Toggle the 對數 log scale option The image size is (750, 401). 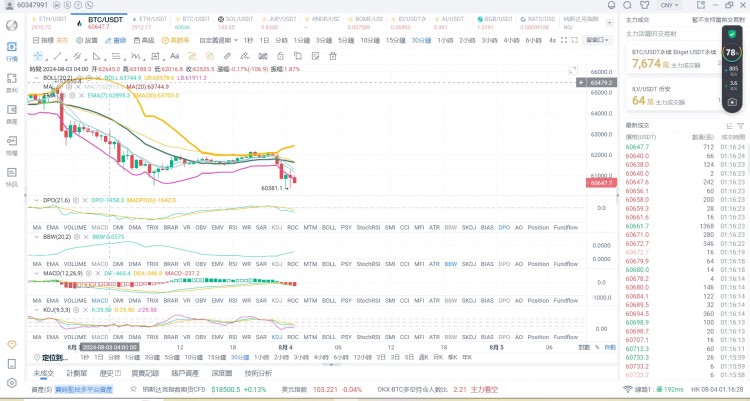[x=585, y=347]
